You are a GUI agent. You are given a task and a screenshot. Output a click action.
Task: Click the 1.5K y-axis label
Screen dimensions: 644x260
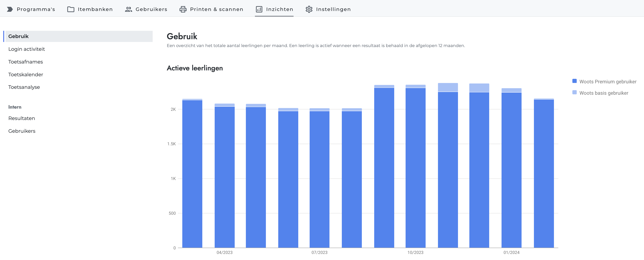pyautogui.click(x=171, y=144)
